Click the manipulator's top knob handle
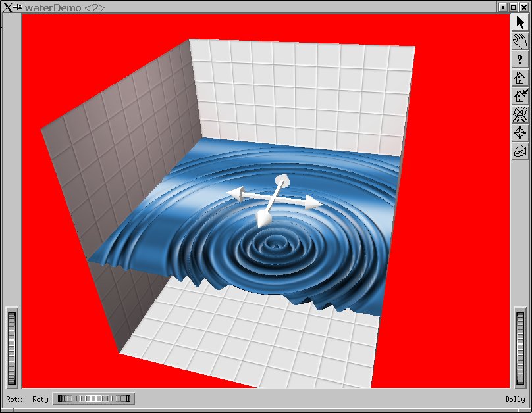This screenshot has height=413, width=532. (x=282, y=180)
